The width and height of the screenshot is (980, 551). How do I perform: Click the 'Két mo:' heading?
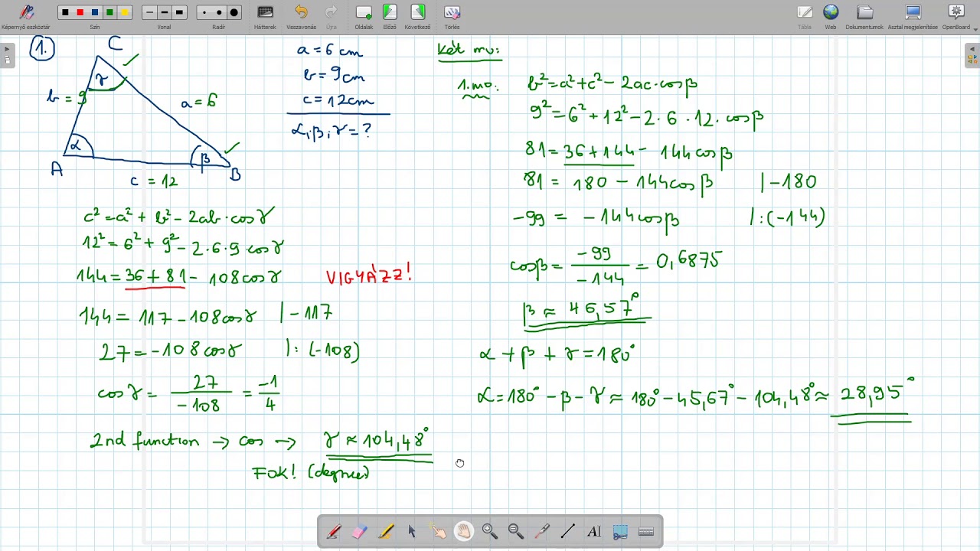pyautogui.click(x=469, y=51)
